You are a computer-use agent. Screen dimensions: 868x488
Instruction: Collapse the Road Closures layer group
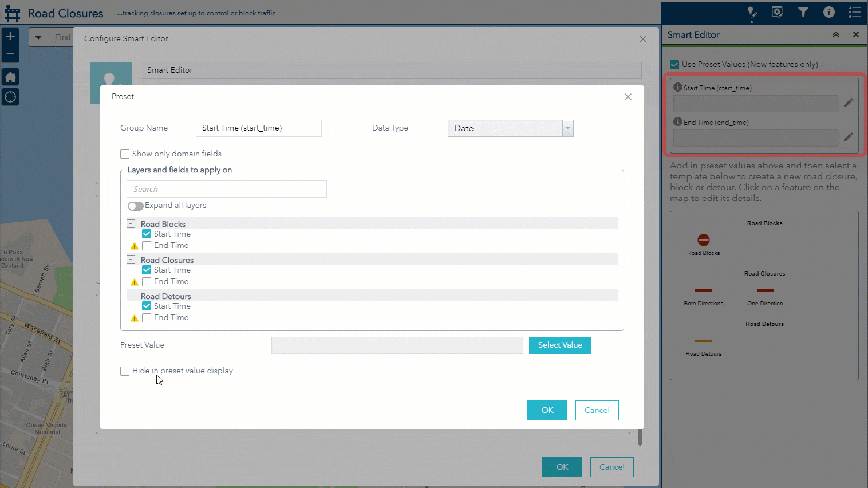pyautogui.click(x=131, y=260)
